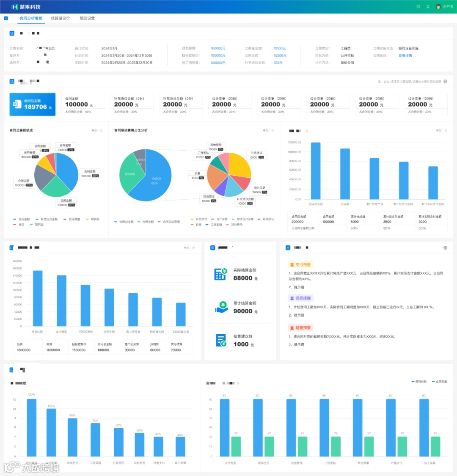Toggle the 价差 legend entry

(x=196, y=225)
